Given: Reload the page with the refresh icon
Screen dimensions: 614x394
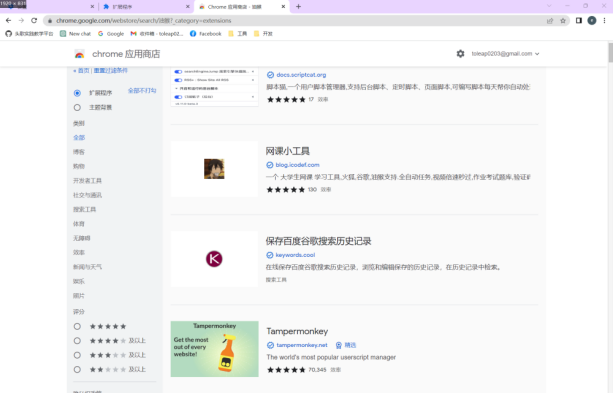Looking at the screenshot, I should [x=34, y=20].
